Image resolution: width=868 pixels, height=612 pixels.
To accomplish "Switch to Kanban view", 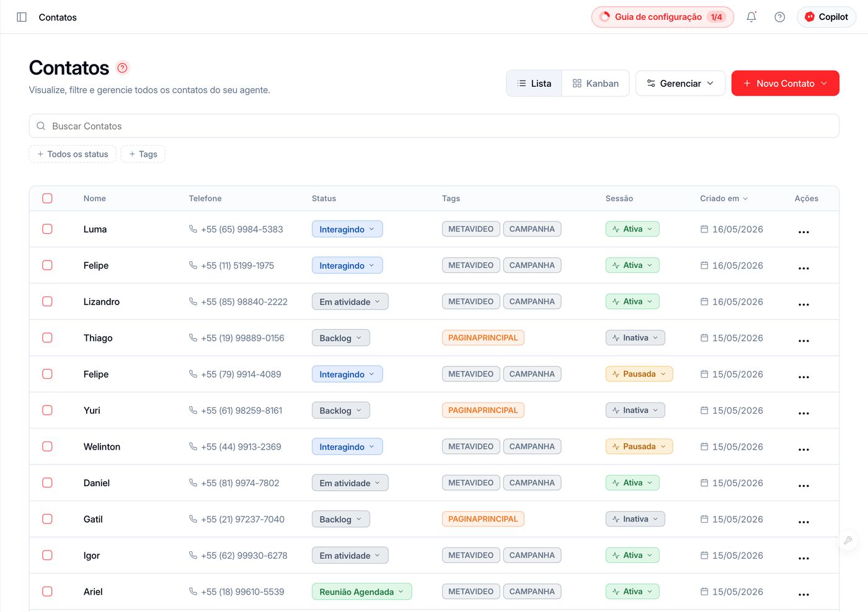I will [595, 83].
